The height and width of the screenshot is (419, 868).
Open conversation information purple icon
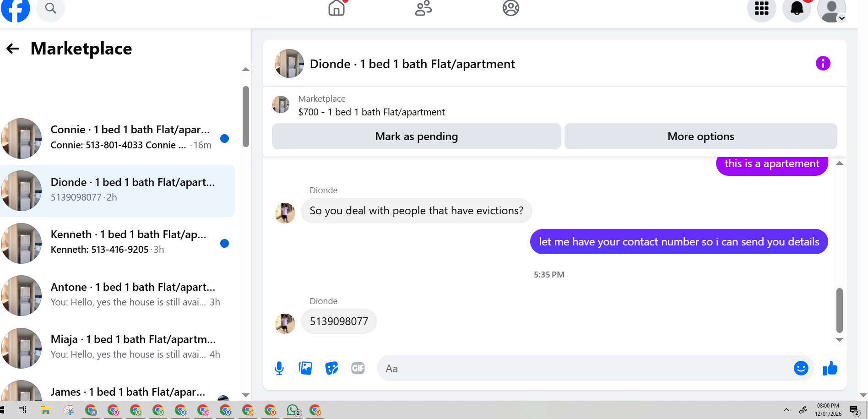coord(823,63)
